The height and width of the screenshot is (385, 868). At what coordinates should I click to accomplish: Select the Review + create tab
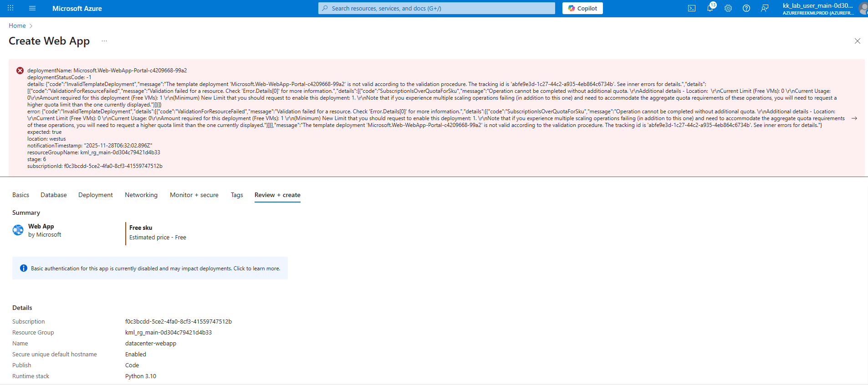click(x=277, y=195)
